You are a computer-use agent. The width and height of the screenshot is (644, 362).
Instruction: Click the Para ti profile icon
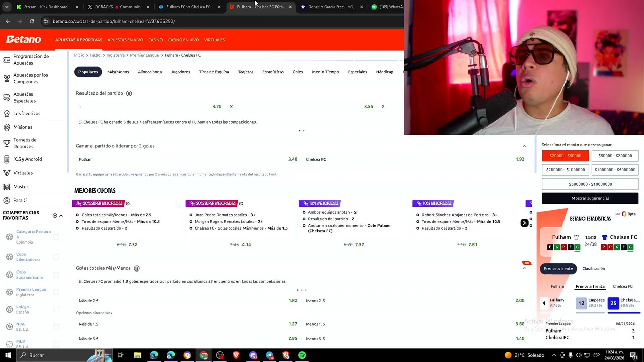point(7,200)
